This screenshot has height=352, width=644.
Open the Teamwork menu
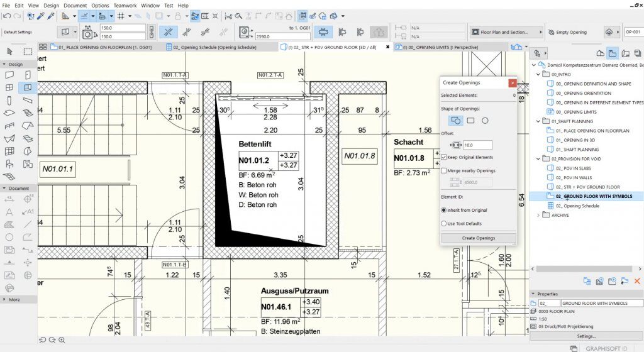124,5
